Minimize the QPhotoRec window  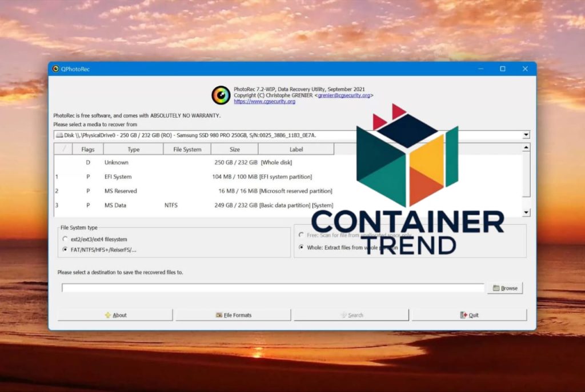pos(480,69)
